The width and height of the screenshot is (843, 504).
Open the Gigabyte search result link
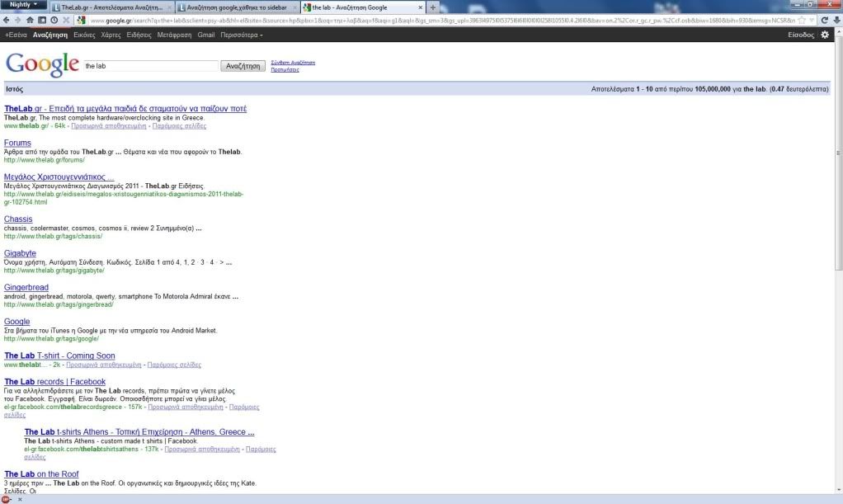pyautogui.click(x=20, y=253)
